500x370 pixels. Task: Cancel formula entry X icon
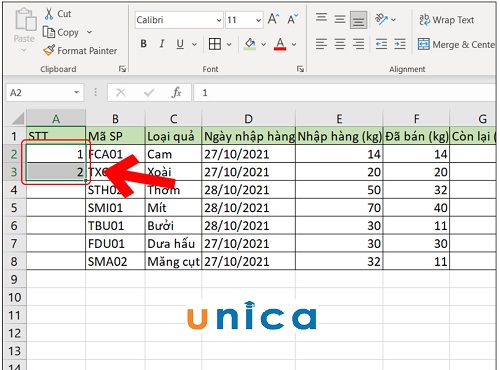coord(121,92)
